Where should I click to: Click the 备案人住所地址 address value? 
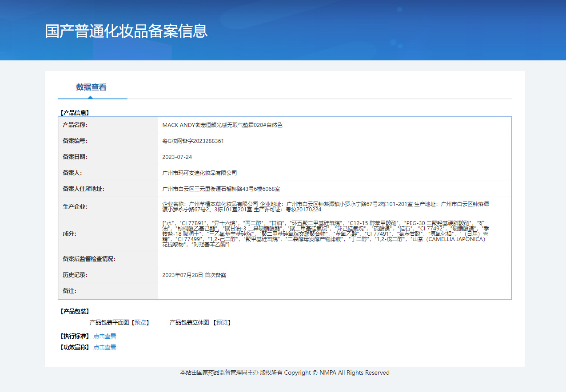221,189
